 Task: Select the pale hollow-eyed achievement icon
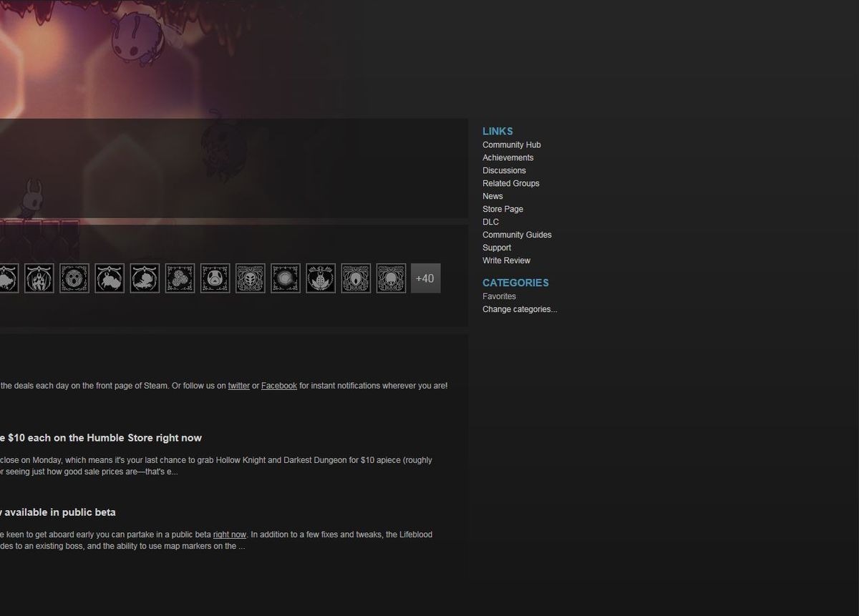[x=391, y=278]
